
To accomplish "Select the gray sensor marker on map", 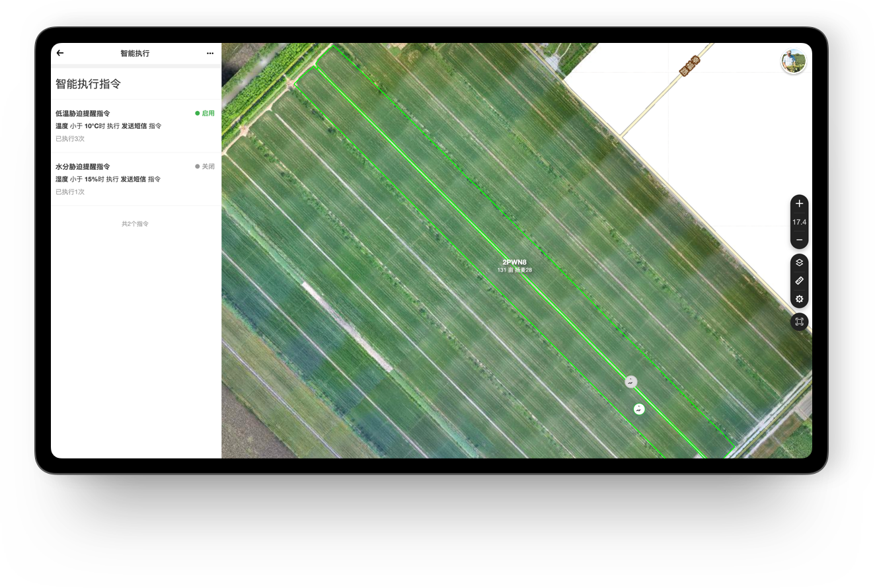I will 631,381.
